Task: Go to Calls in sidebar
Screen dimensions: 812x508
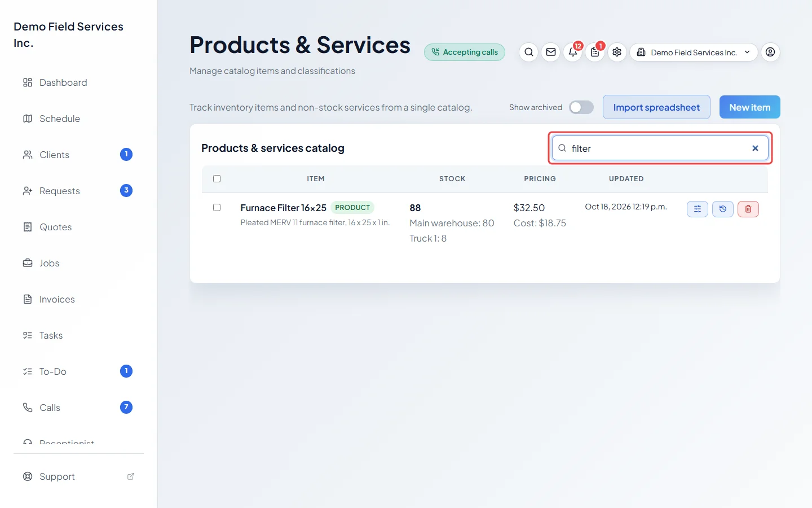Action: click(78, 408)
